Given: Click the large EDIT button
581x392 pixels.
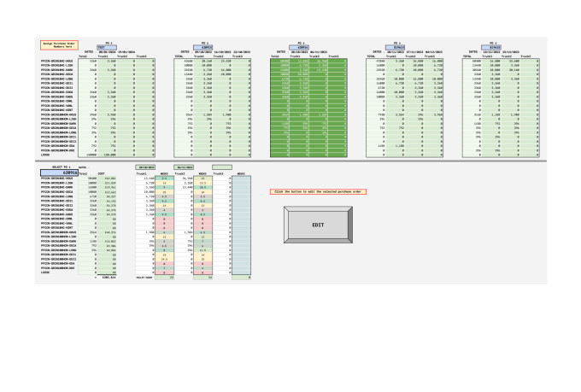Looking at the screenshot, I should tap(318, 225).
